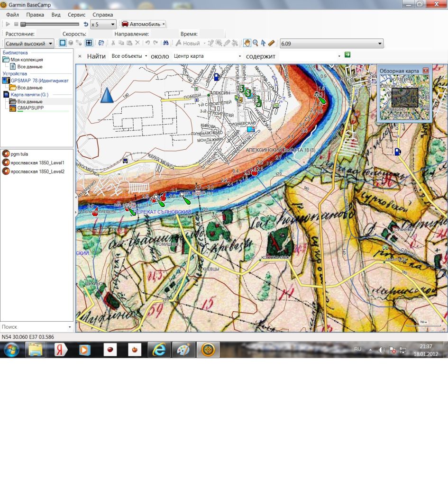Toggle the 2D map view button
The height and width of the screenshot is (495, 448).
63,43
